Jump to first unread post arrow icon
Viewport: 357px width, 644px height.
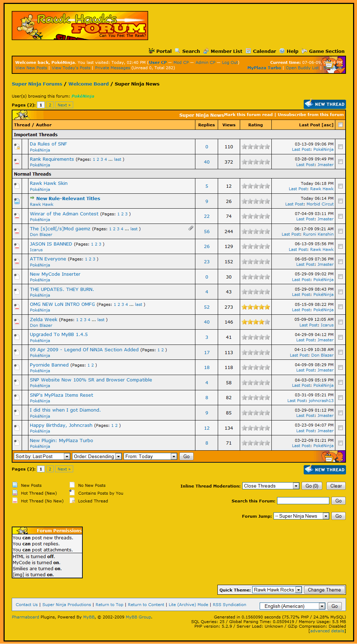point(32,198)
